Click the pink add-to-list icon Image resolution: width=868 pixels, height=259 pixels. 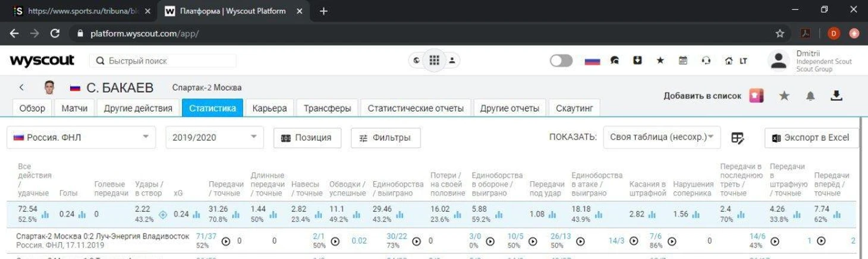(x=756, y=96)
